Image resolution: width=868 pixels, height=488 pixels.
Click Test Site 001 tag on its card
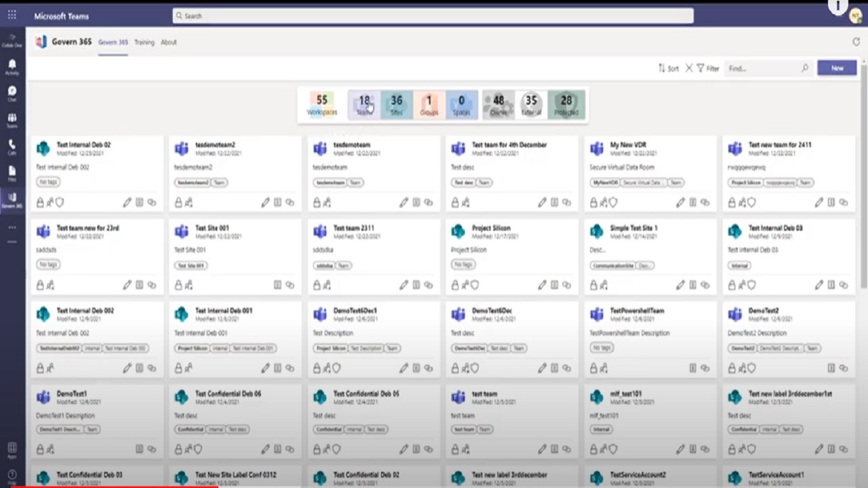pyautogui.click(x=191, y=266)
